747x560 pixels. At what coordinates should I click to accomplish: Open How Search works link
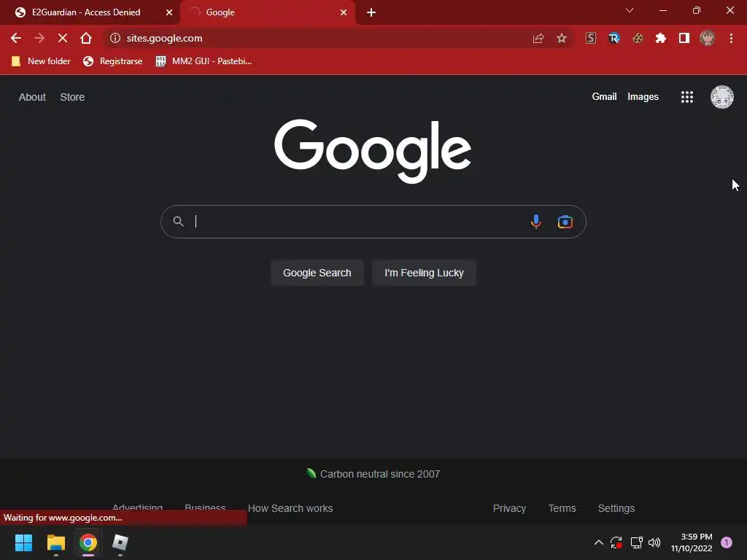coord(290,508)
